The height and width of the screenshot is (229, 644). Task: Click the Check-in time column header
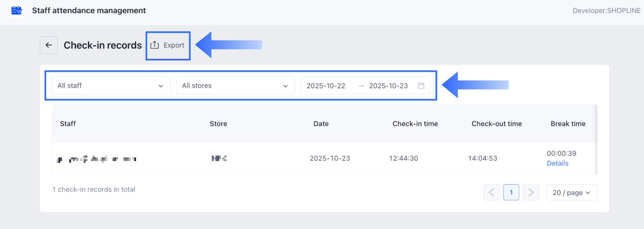click(415, 124)
